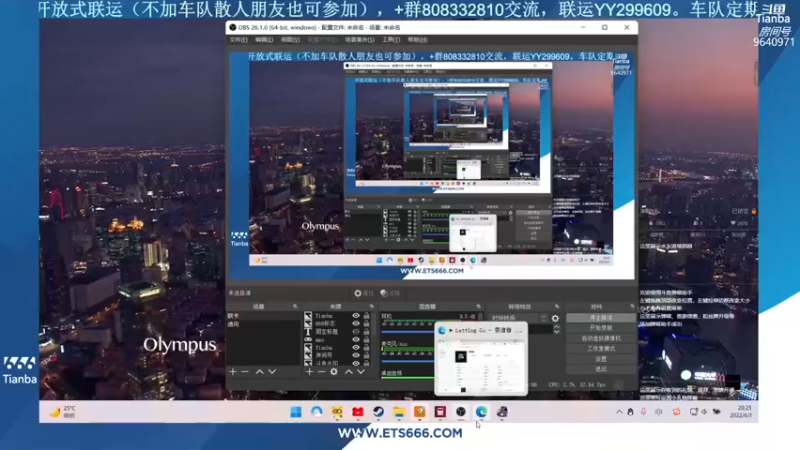Image resolution: width=800 pixels, height=450 pixels.
Task: Toggle visibility of mao source
Action: pyautogui.click(x=356, y=339)
